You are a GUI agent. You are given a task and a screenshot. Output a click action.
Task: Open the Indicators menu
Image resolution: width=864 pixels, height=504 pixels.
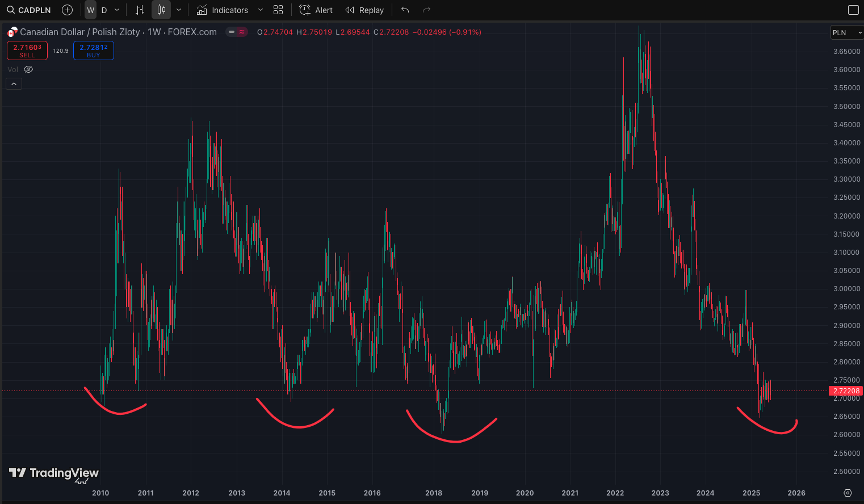coord(223,10)
